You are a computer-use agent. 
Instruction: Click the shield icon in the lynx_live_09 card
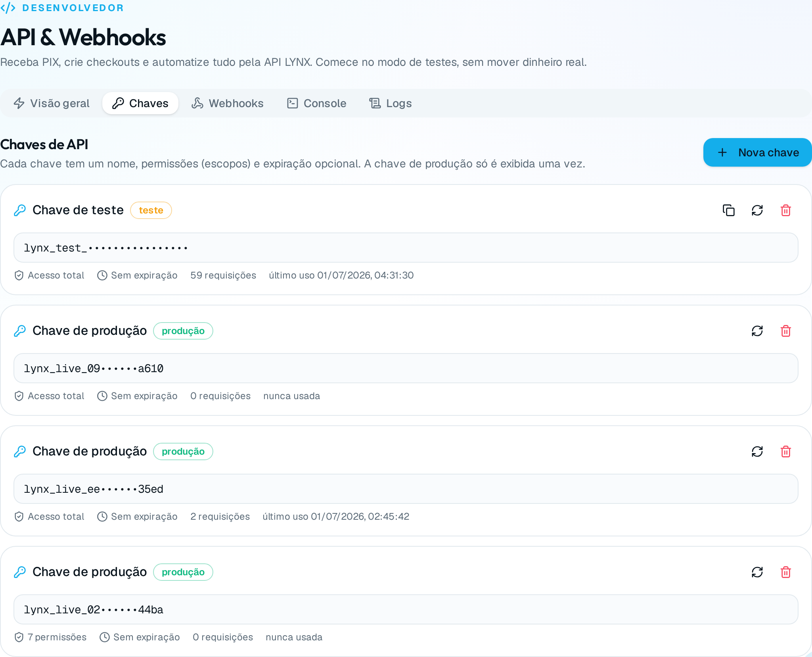tap(19, 396)
